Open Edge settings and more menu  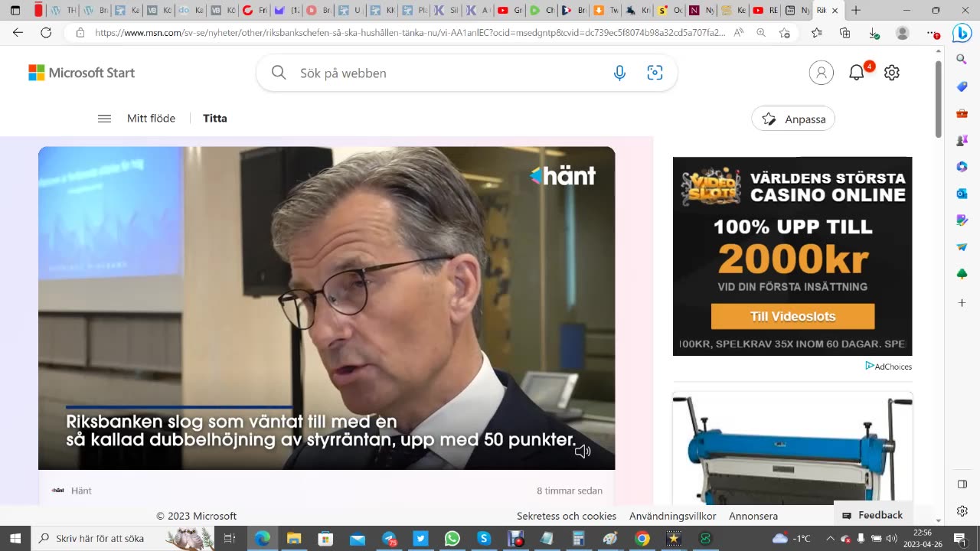[x=933, y=33]
